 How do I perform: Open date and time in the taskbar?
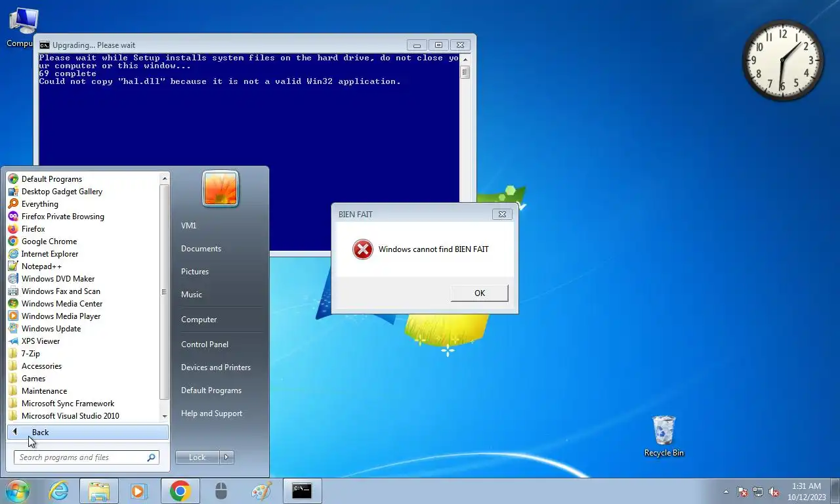point(808,492)
